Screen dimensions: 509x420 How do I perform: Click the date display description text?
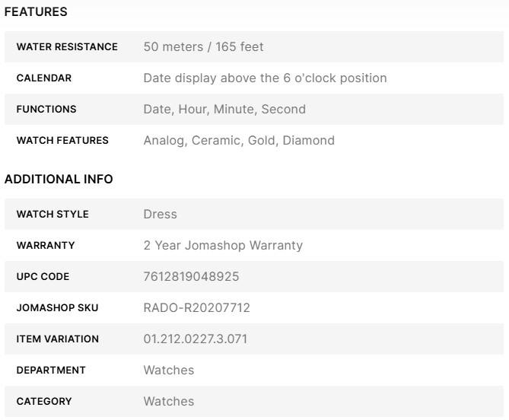tap(265, 78)
